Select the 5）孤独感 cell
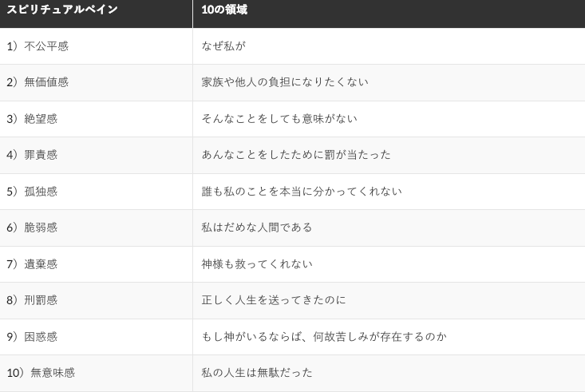The image size is (585, 392). [32, 192]
